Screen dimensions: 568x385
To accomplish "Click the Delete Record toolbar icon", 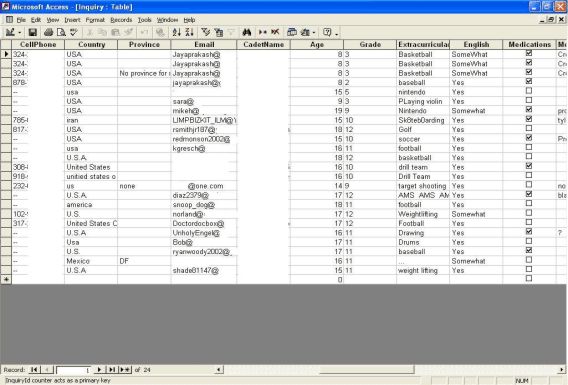I will [275, 33].
